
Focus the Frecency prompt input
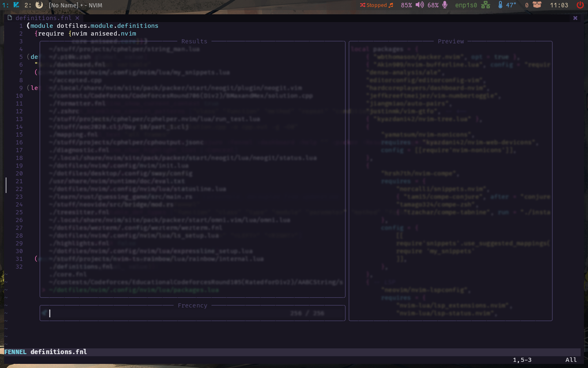click(192, 313)
